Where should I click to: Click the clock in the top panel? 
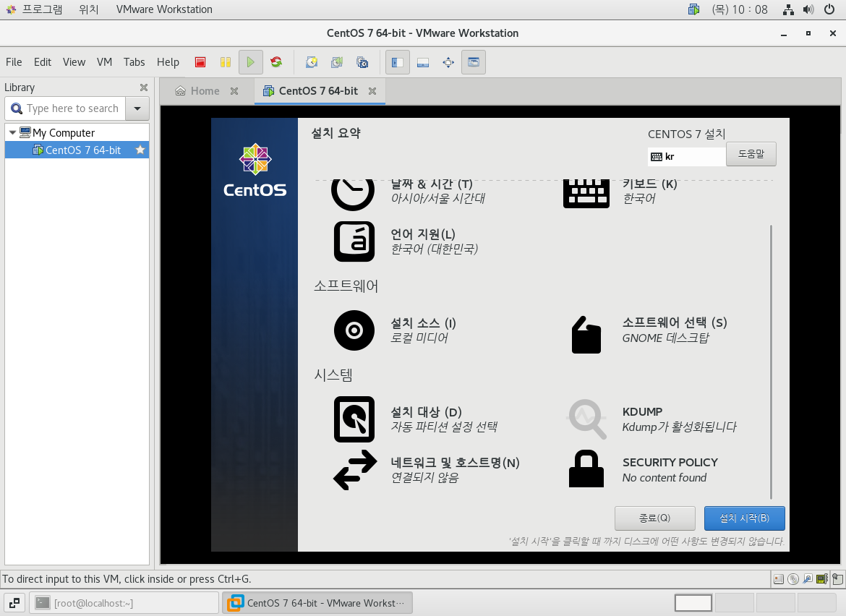click(x=739, y=9)
